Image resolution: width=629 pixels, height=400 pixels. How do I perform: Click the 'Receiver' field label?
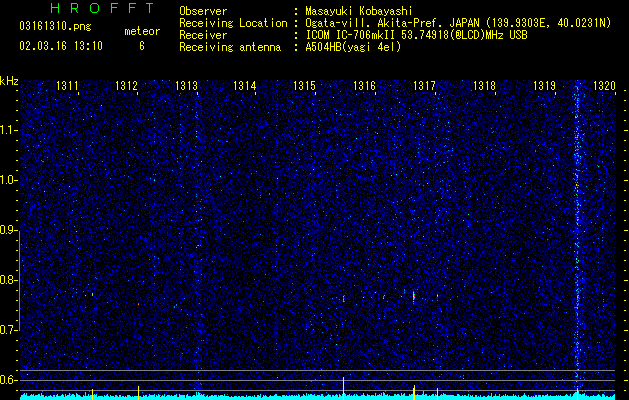coord(203,35)
